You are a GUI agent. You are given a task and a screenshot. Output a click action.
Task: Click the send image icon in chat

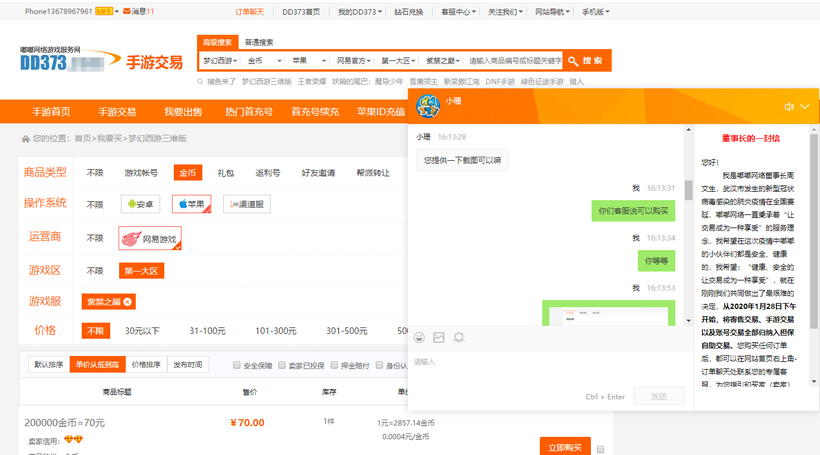439,337
